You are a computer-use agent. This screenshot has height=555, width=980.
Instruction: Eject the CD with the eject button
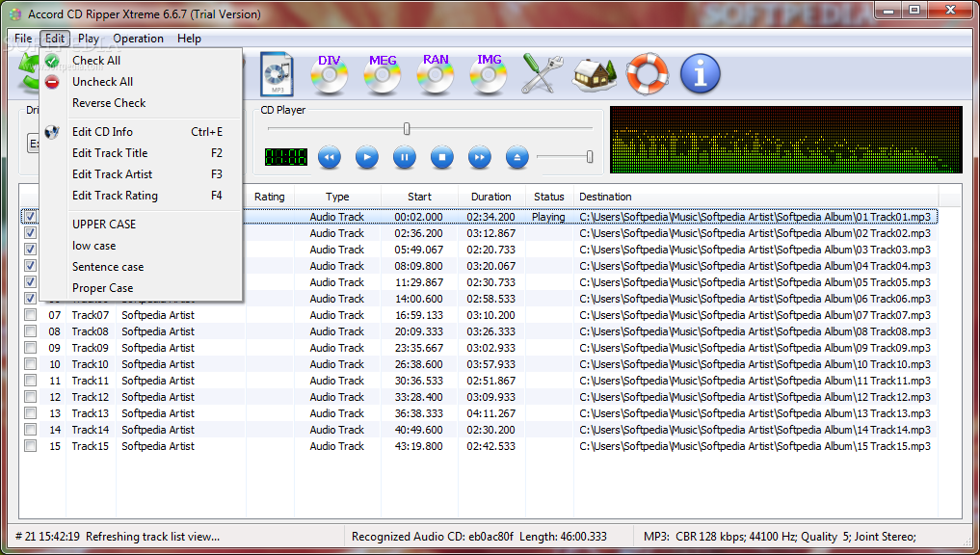[516, 157]
